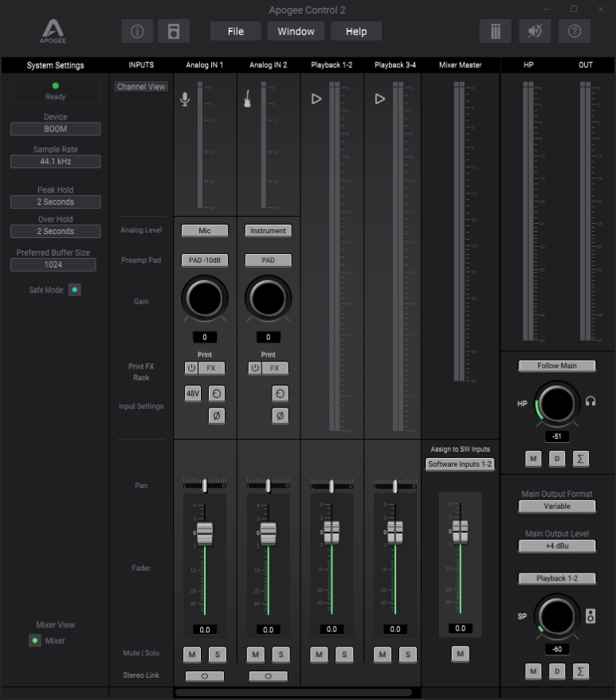Click the horizontal scrollbar below the mixer channels
This screenshot has width=616, height=700.
(293, 692)
